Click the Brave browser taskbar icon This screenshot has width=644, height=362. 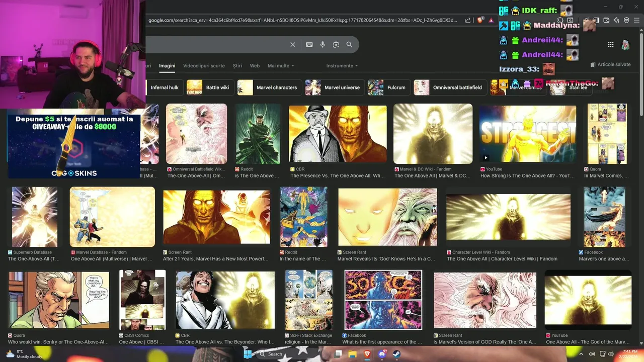click(x=367, y=354)
